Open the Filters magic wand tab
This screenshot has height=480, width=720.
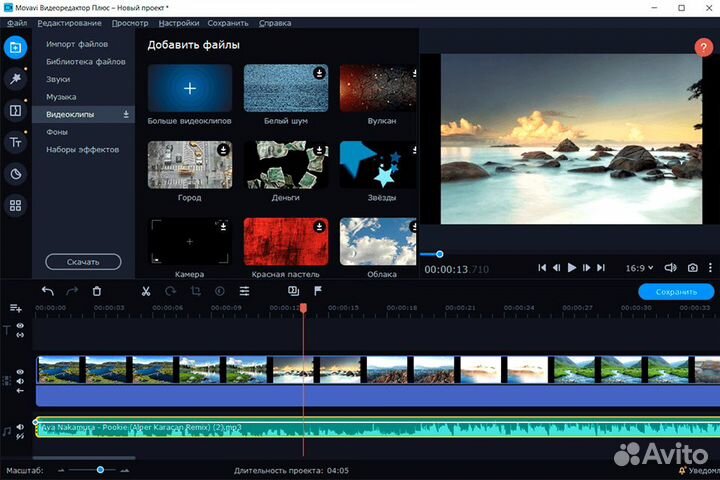[x=15, y=78]
